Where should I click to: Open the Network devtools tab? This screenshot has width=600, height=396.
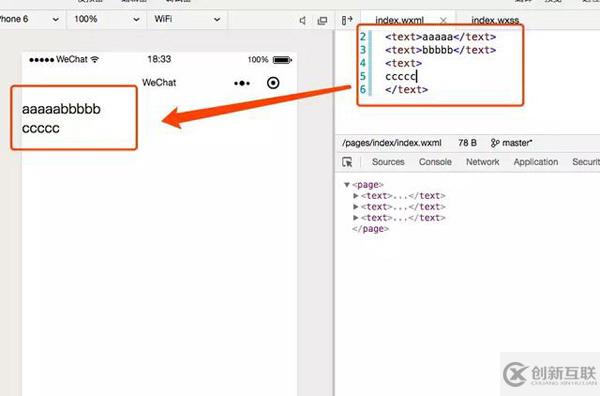pyautogui.click(x=483, y=162)
